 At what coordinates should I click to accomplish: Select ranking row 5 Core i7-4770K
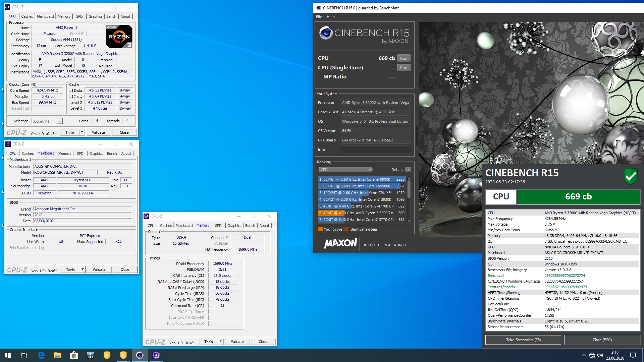click(x=362, y=206)
